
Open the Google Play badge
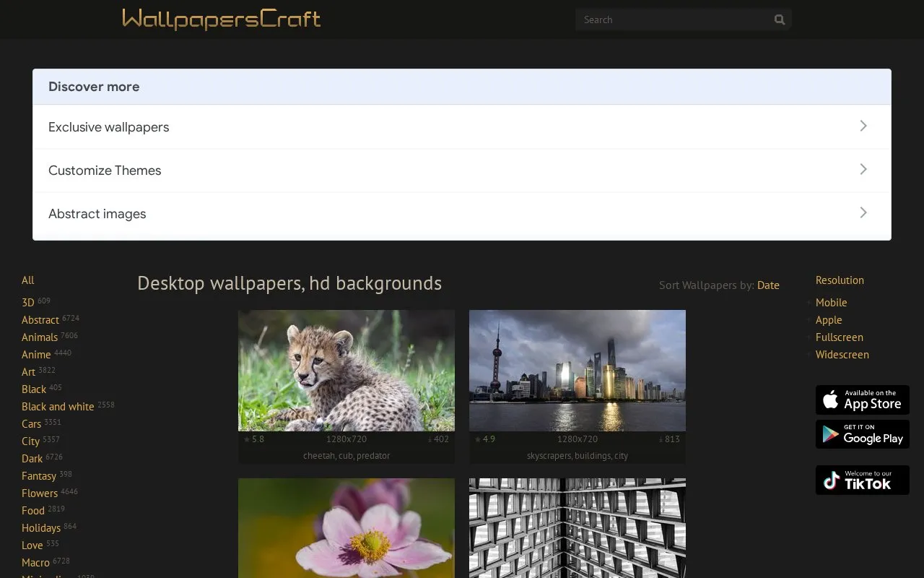point(863,434)
